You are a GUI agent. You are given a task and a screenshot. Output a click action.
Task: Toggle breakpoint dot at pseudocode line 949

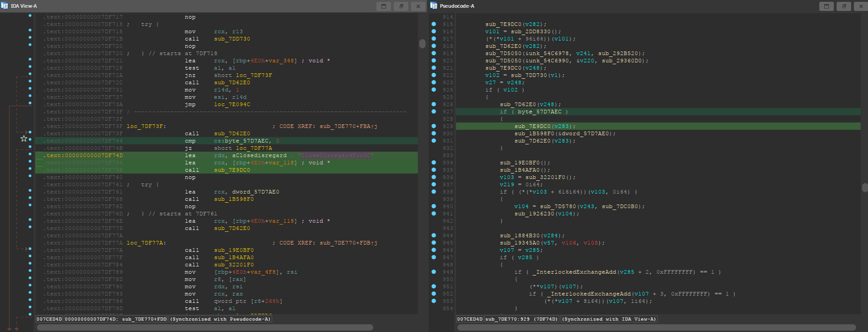pyautogui.click(x=434, y=272)
